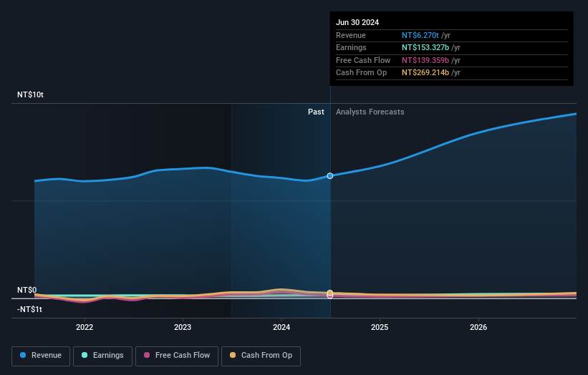The image size is (588, 375).
Task: Click the Free Cash Flow row label in the tooltip
Action: click(x=363, y=60)
